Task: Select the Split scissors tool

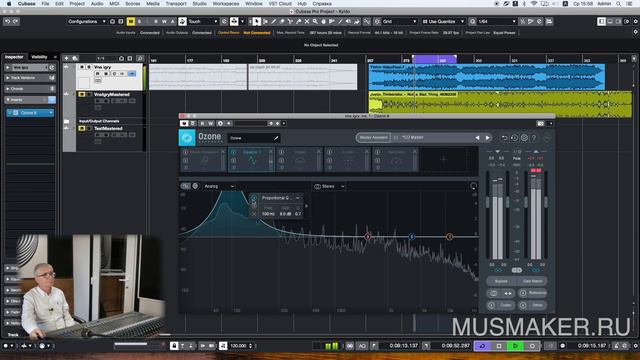Action: pos(290,21)
